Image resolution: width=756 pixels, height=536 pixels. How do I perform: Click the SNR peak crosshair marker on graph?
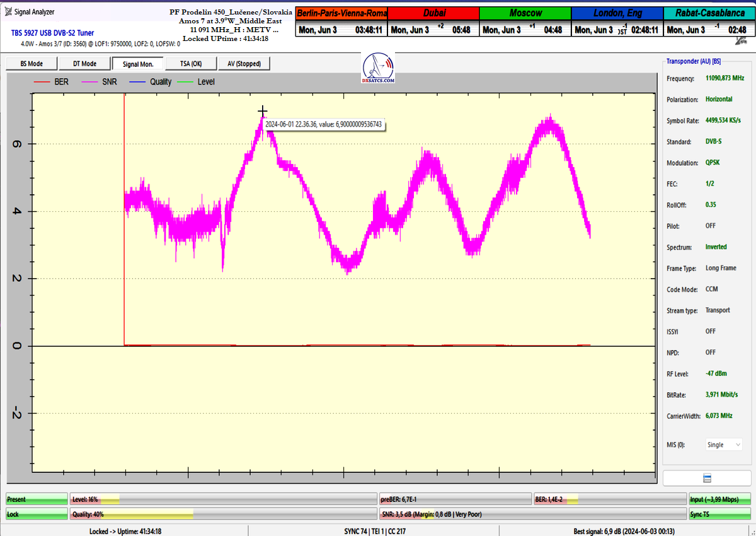[x=263, y=112]
